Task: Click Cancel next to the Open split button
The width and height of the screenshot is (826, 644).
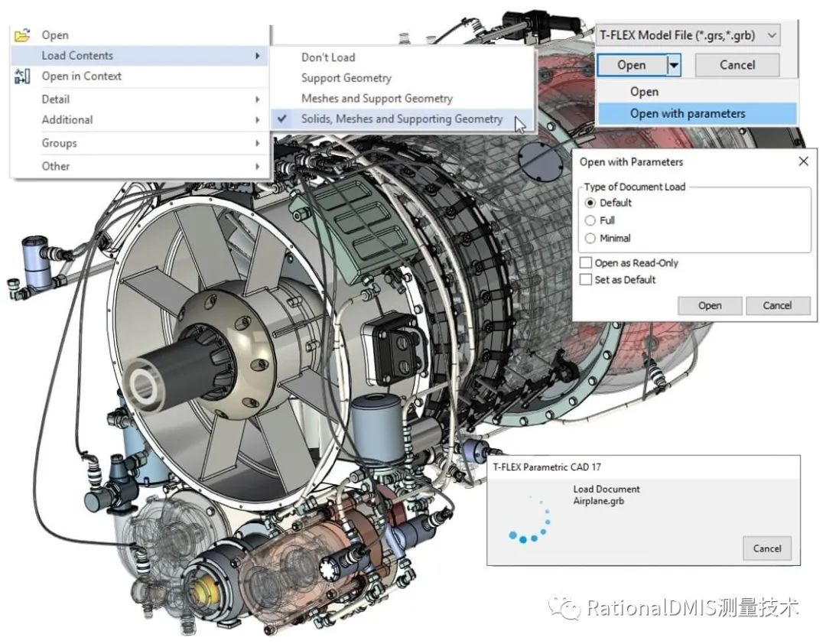Action: tap(737, 65)
